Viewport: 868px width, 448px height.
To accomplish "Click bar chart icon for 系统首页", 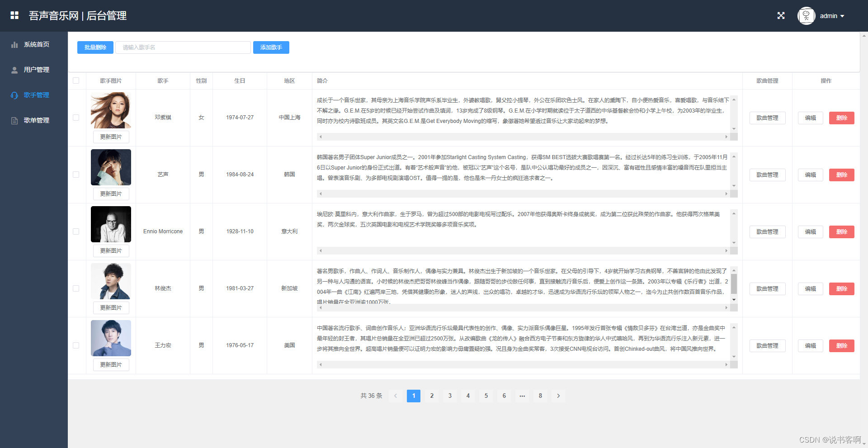I will (14, 44).
